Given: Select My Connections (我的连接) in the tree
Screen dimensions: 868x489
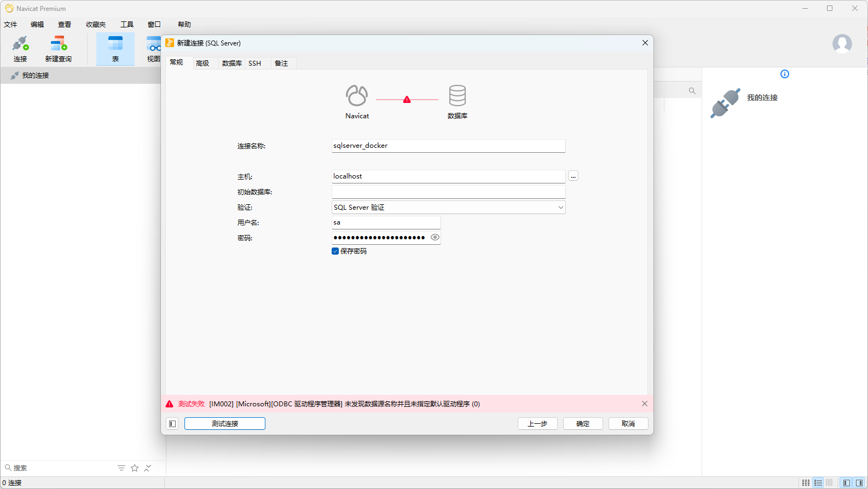Looking at the screenshot, I should pos(36,76).
